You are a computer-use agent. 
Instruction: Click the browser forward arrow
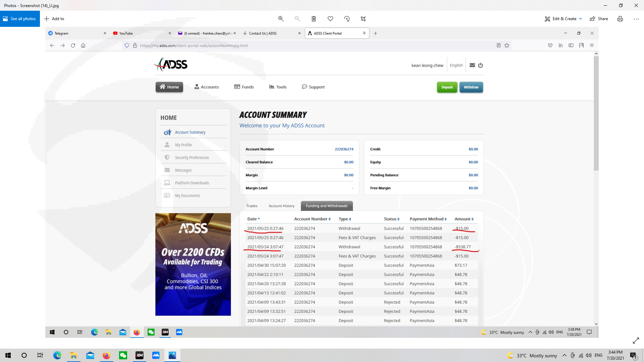point(62,46)
